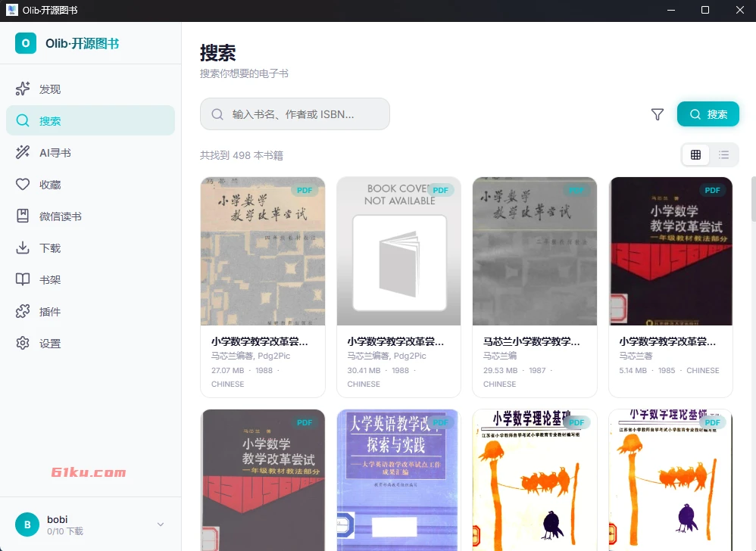This screenshot has height=551, width=756.
Task: Open the 5.14 MB 1985 book card title
Action: pyautogui.click(x=667, y=341)
